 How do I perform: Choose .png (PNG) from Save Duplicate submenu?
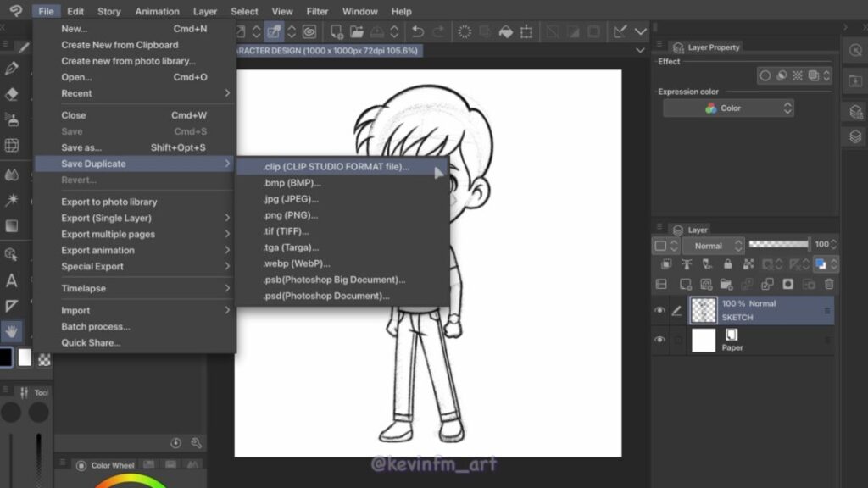click(290, 215)
